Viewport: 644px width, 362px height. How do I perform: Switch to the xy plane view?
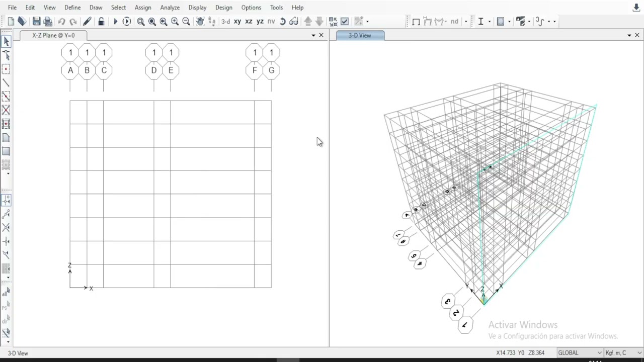tap(237, 21)
